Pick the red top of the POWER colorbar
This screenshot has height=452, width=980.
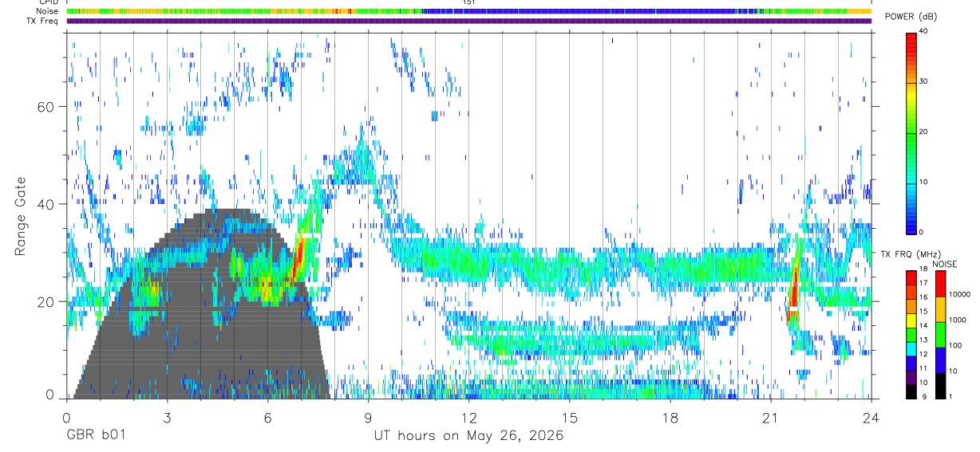click(911, 40)
